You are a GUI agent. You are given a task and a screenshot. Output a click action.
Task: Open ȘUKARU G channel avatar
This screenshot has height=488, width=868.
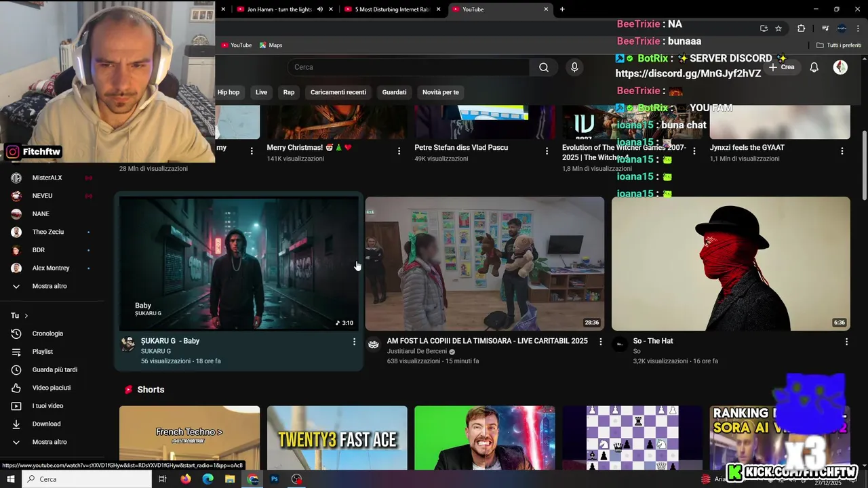pyautogui.click(x=127, y=344)
